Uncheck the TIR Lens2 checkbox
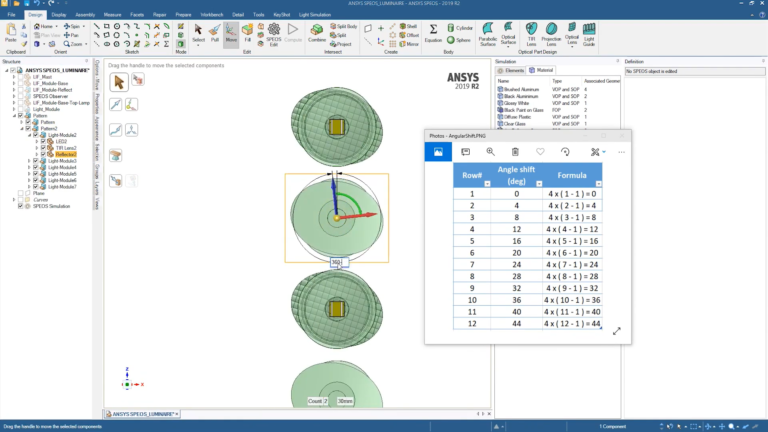Screen dimensions: 768x432 click(x=43, y=148)
